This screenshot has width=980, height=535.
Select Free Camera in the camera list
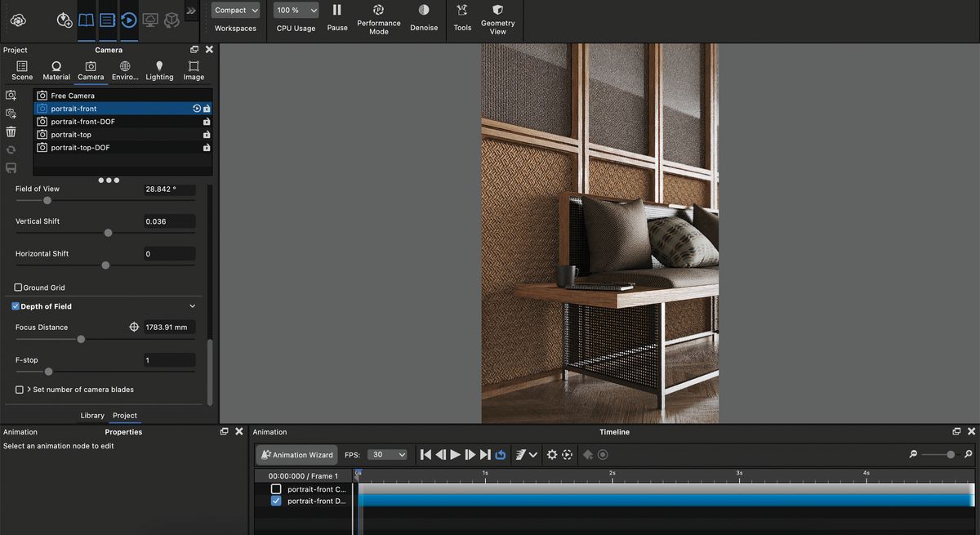[73, 95]
